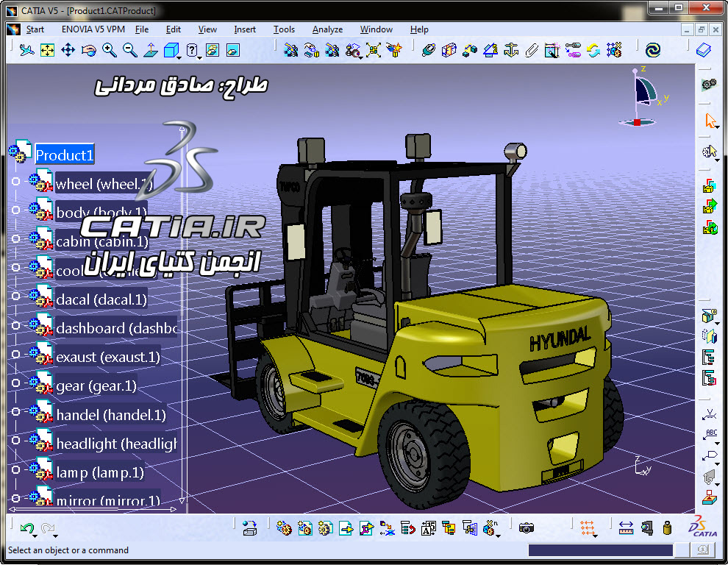
Task: Click Replace Component icon
Action: pyautogui.click(x=387, y=527)
